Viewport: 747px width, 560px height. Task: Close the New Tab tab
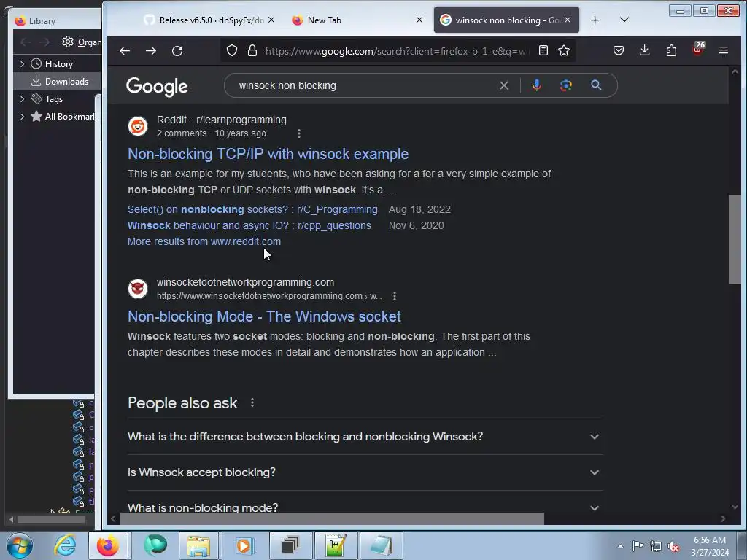click(x=419, y=20)
